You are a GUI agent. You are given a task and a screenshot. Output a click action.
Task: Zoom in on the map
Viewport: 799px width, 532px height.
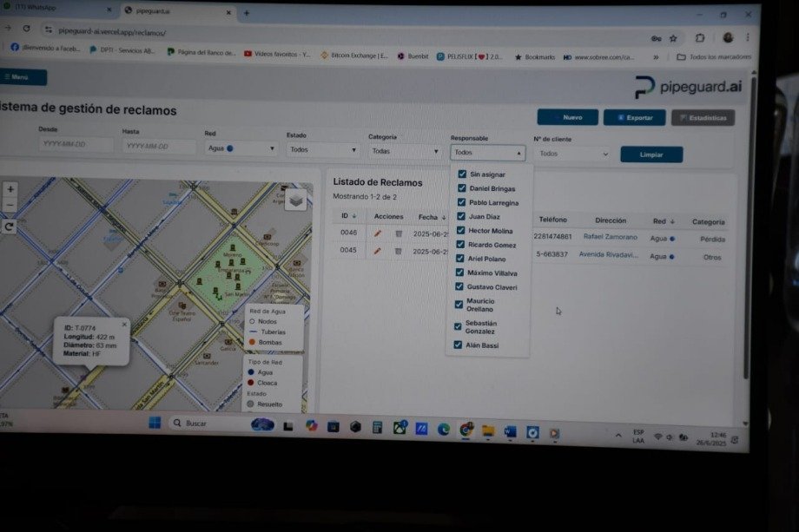click(10, 189)
